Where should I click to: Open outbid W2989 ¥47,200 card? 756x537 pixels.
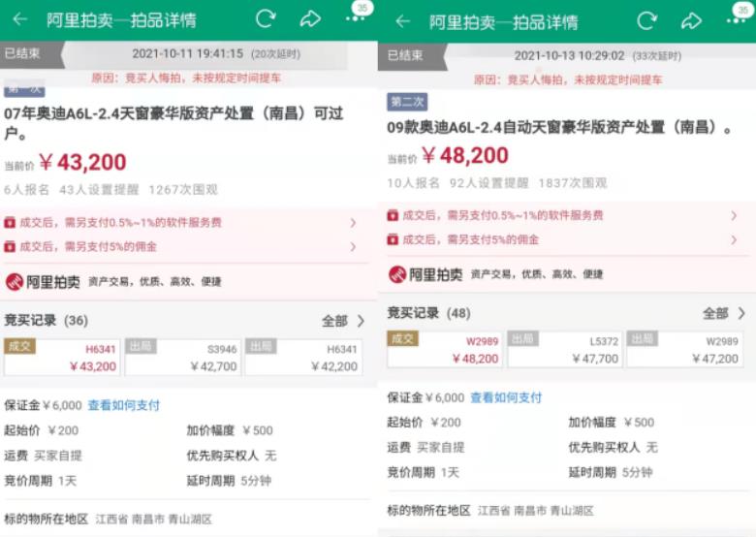pyautogui.click(x=684, y=349)
